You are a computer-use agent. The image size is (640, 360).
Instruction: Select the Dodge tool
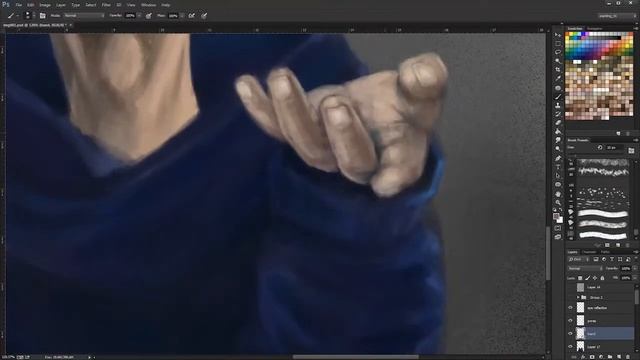[x=558, y=149]
